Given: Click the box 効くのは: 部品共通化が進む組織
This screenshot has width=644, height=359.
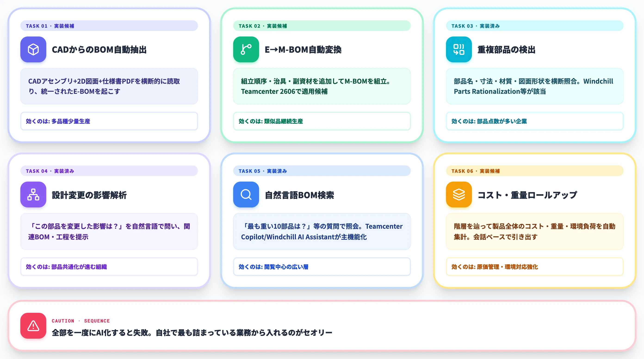Looking at the screenshot, I should coord(109,267).
